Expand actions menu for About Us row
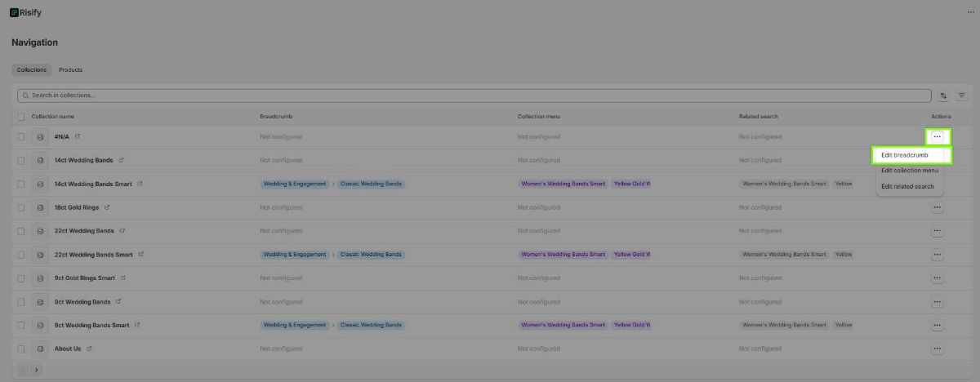The width and height of the screenshot is (980, 382). pyautogui.click(x=937, y=349)
